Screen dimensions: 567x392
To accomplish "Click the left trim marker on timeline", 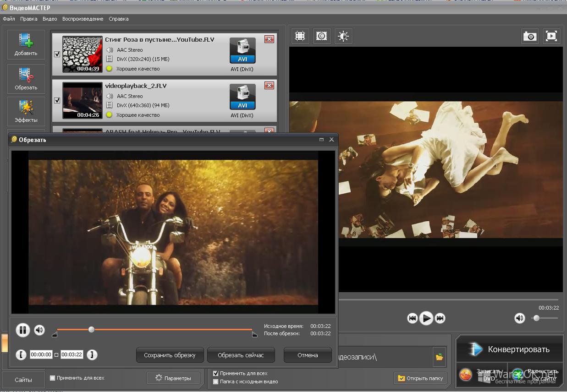I will (x=55, y=335).
